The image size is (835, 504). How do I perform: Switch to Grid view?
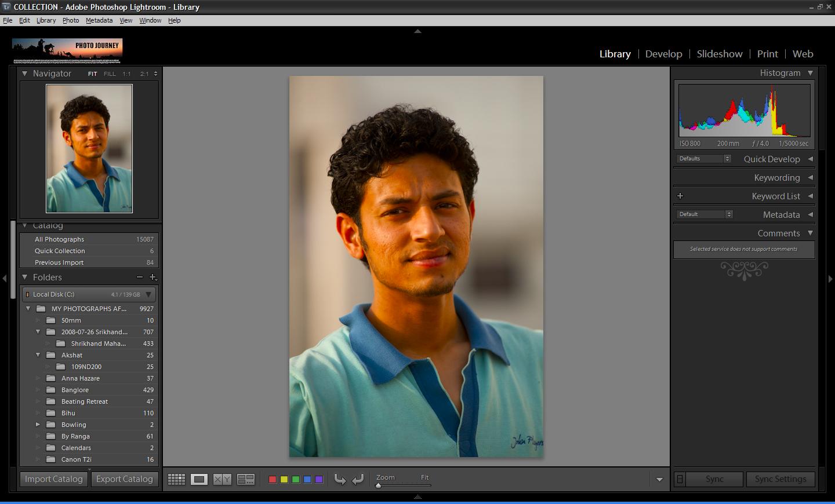[176, 479]
